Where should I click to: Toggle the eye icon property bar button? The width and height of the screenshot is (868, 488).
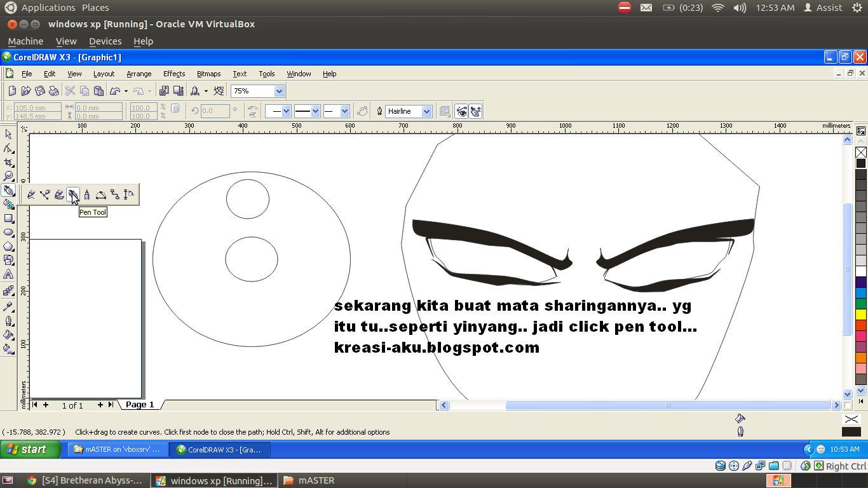pos(461,111)
